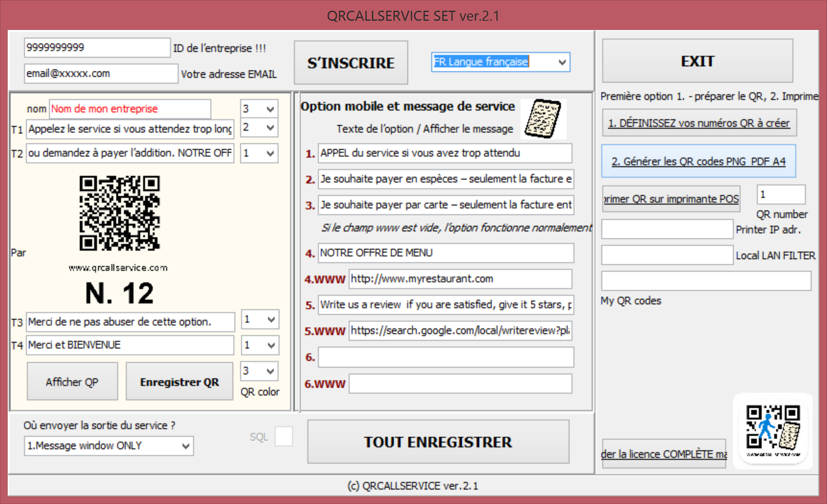This screenshot has width=827, height=504.
Task: Open the size dropdown beside the nom field
Action: tap(259, 109)
